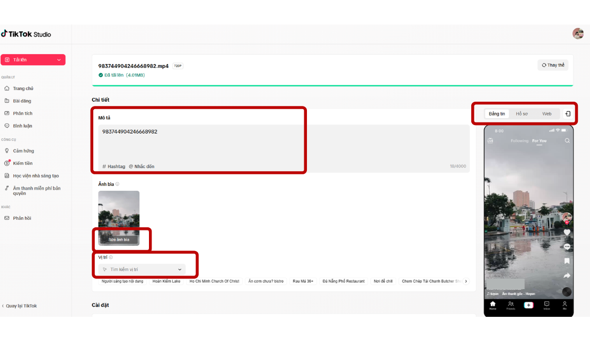The width and height of the screenshot is (590, 364).
Task: Click the Home icon in the preview's bottom bar
Action: tap(492, 305)
